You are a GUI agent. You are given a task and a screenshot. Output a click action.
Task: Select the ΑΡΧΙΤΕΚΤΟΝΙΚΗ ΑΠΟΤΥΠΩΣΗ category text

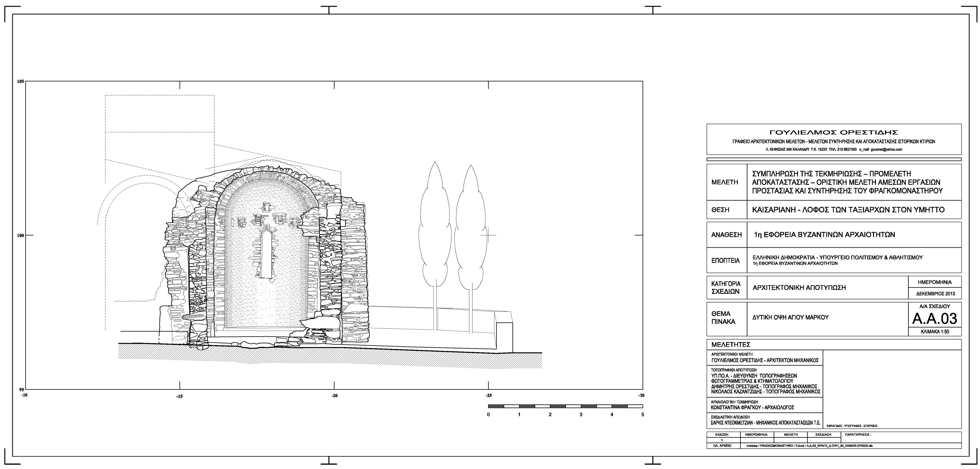coord(799,288)
